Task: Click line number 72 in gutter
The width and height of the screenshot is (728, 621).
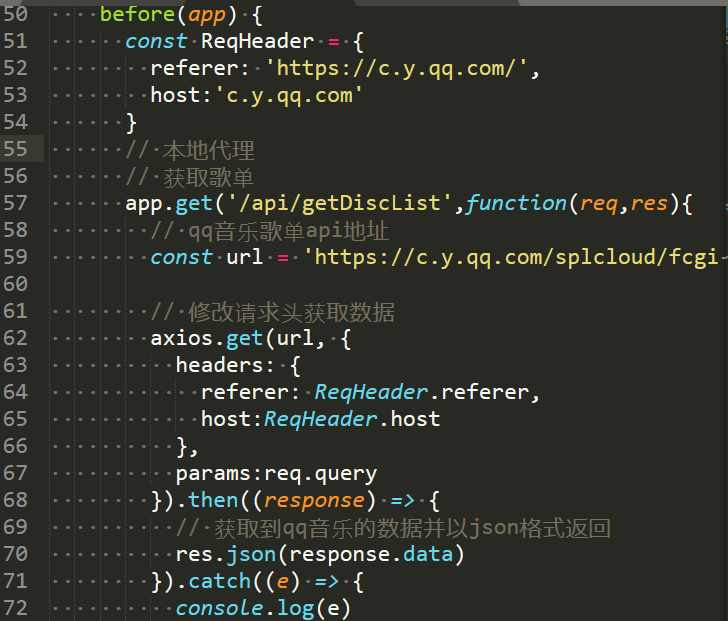Action: pyautogui.click(x=15, y=608)
